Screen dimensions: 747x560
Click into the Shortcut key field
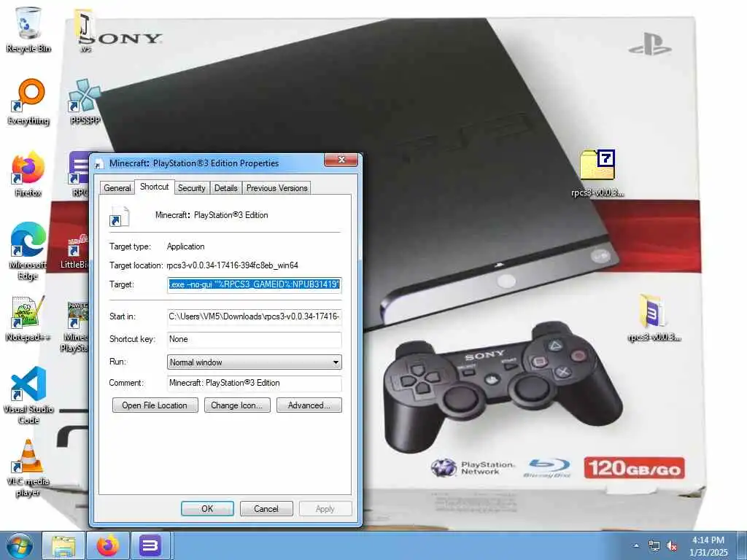point(255,340)
